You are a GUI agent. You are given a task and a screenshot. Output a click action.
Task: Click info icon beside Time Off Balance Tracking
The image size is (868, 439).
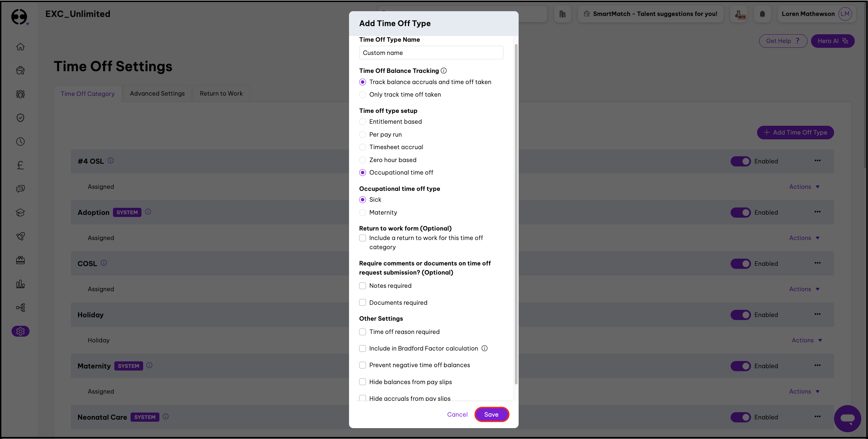[x=444, y=71]
